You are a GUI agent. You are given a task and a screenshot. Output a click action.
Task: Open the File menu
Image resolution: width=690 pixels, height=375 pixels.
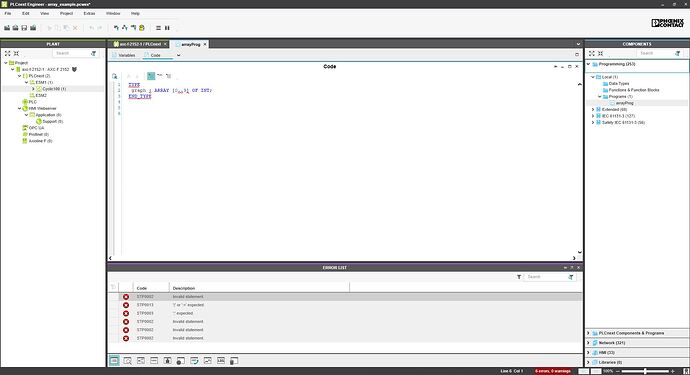point(7,14)
